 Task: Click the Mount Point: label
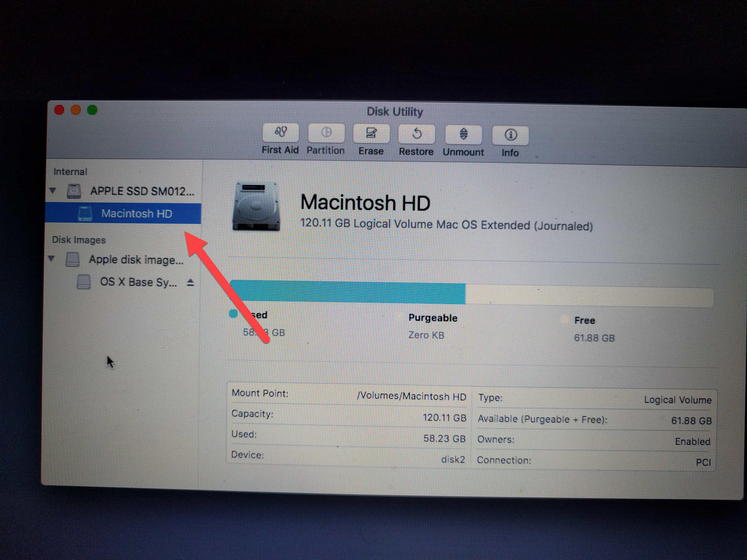pyautogui.click(x=260, y=393)
